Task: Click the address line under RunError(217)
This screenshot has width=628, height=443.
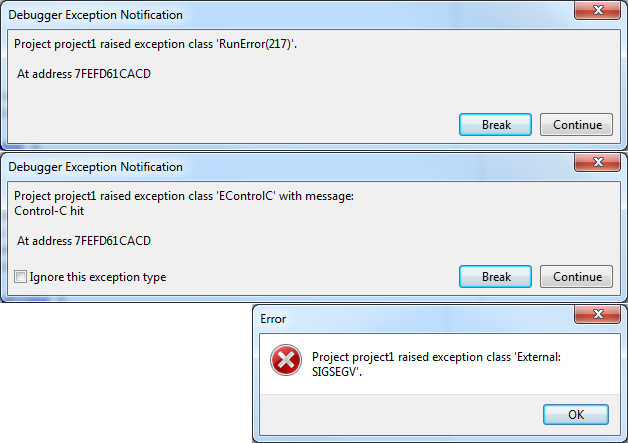Action: pos(84,74)
